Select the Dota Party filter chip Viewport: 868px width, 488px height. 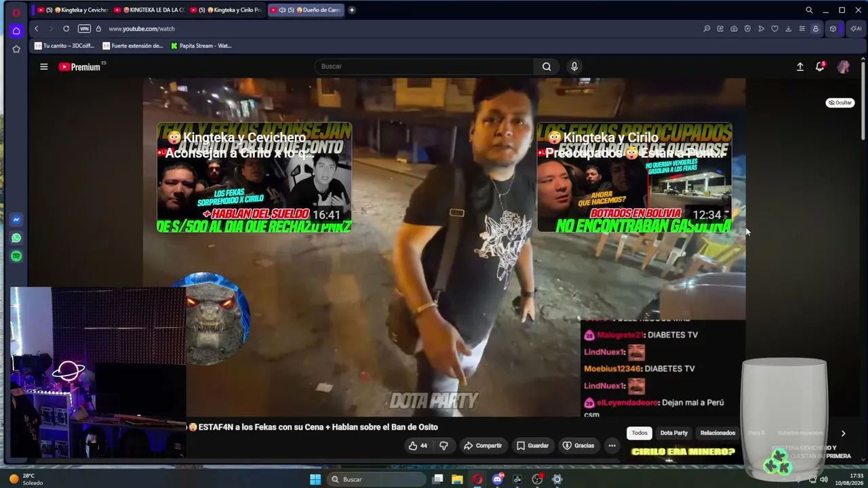[x=674, y=433]
